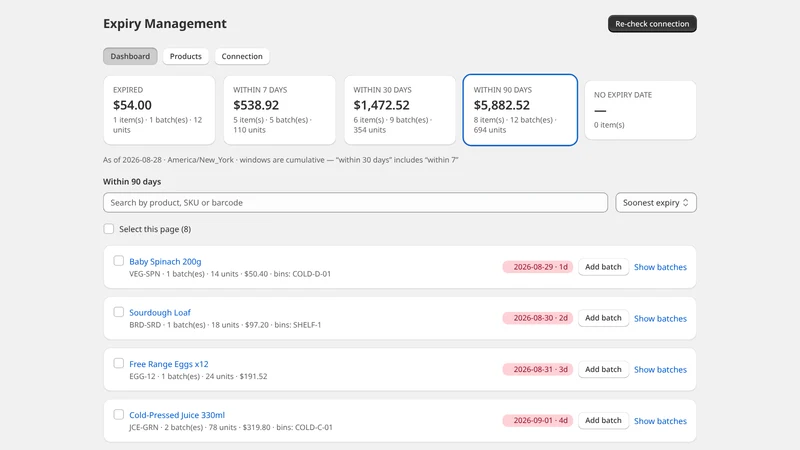Select the No Expiry Date card
The image size is (800, 450).
pos(640,110)
